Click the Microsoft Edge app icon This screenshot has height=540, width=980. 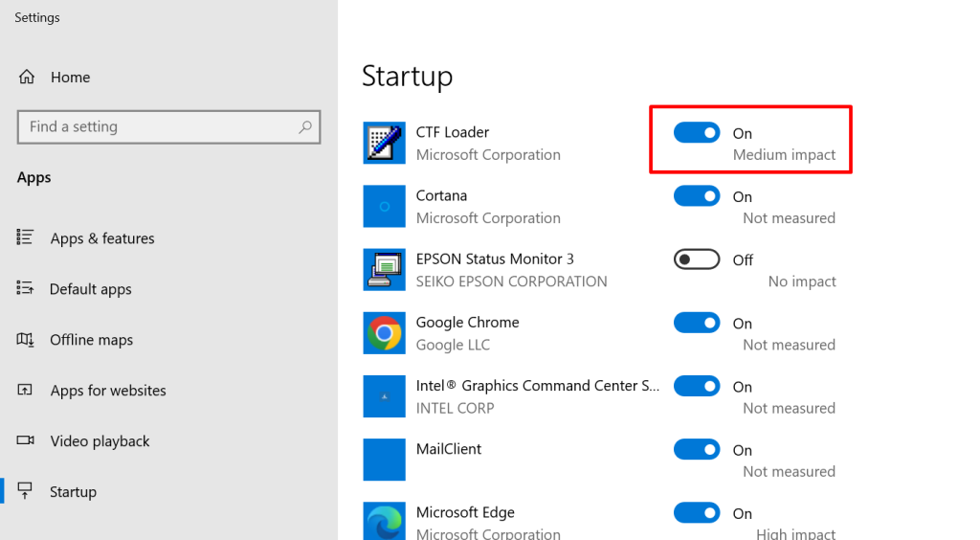pyautogui.click(x=385, y=521)
